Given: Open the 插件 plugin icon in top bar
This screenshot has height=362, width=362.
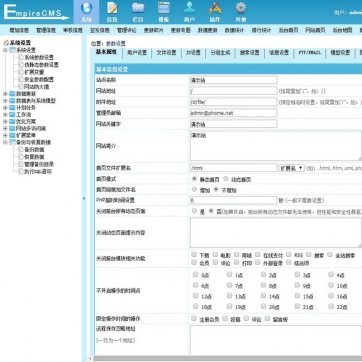Looking at the screenshot, I should pyautogui.click(x=215, y=8).
